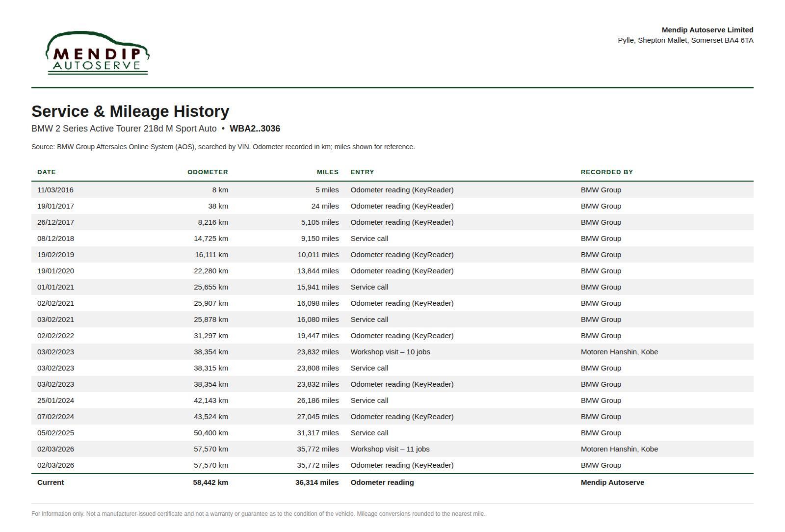Click the '50,400 km' odometer reading
Viewport: 785px width, 532px height.
(211, 433)
